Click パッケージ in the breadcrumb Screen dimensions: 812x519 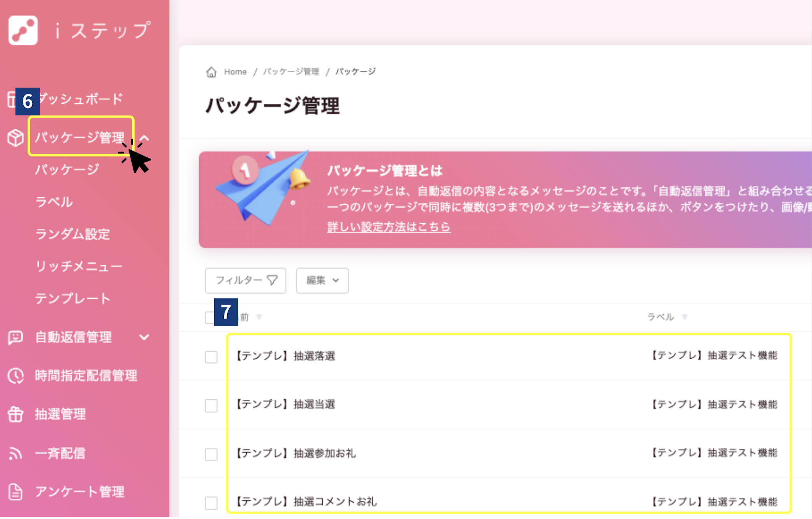(x=355, y=71)
